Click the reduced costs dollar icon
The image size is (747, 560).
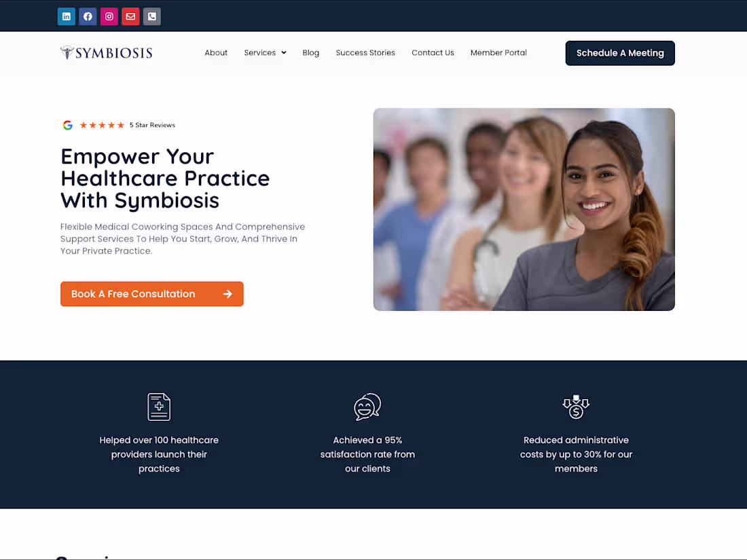pos(576,407)
